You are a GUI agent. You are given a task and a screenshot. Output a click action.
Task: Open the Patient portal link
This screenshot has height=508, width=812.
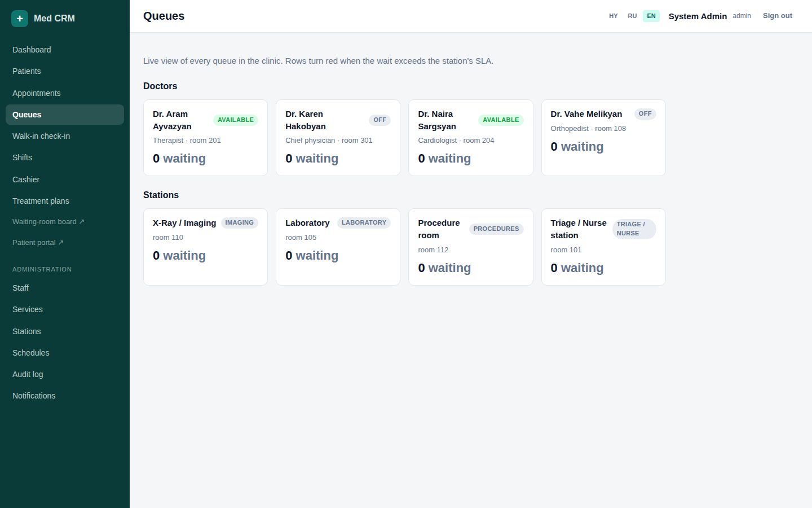point(65,243)
